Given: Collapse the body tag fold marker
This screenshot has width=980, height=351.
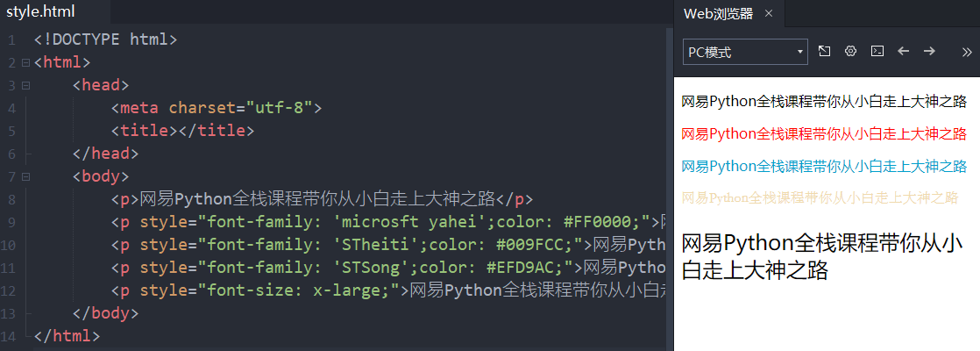Looking at the screenshot, I should (25, 176).
